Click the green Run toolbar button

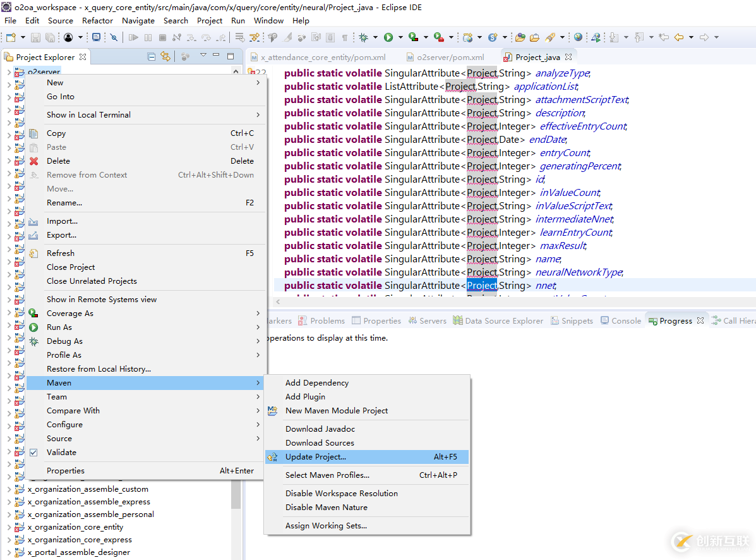[388, 37]
